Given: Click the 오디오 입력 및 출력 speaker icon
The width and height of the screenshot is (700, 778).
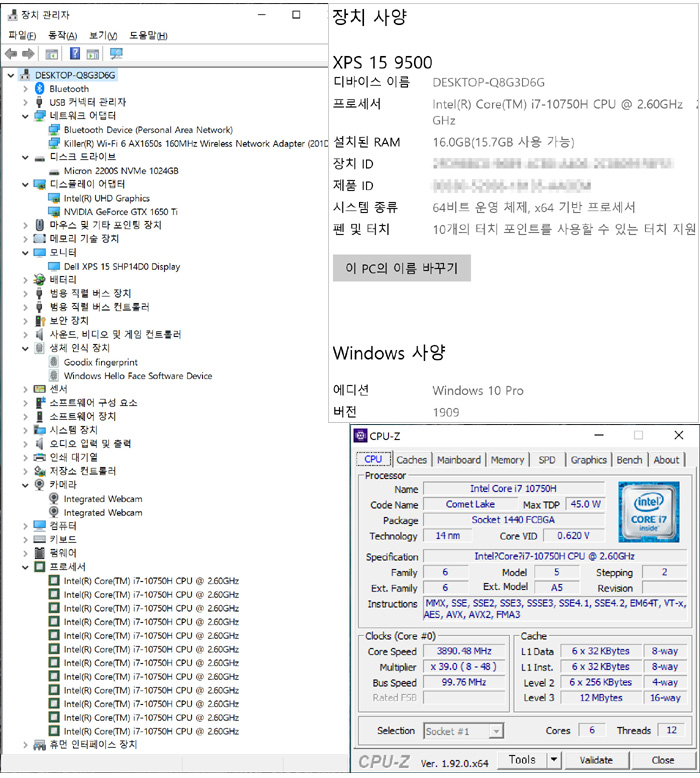Looking at the screenshot, I should (40, 444).
